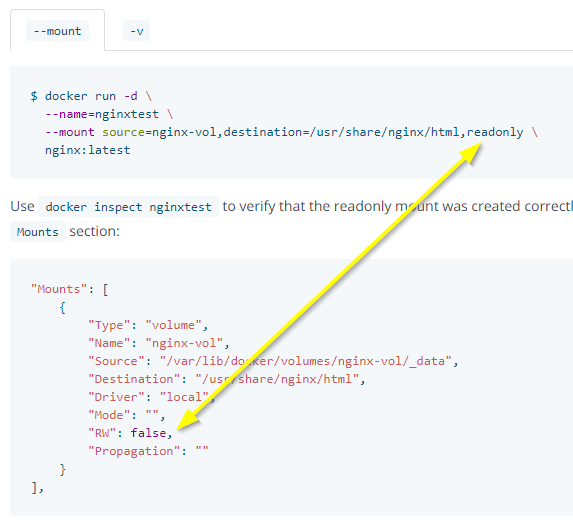Screen dimensions: 573x523
Task: Click the "Mounts": [ opening line
Action: [x=70, y=289]
